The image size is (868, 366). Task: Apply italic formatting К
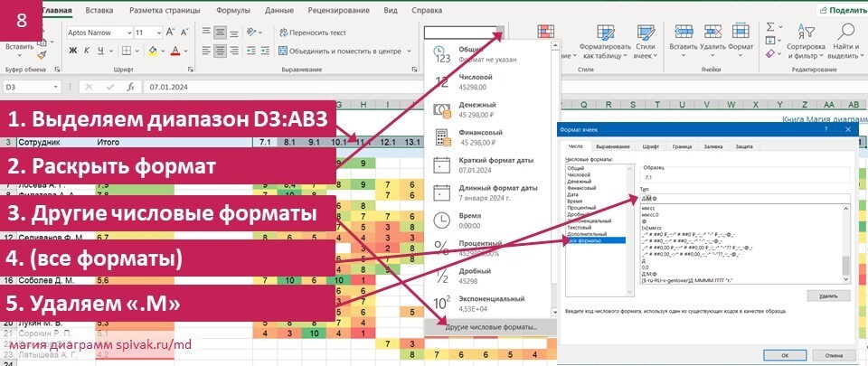pyautogui.click(x=87, y=51)
